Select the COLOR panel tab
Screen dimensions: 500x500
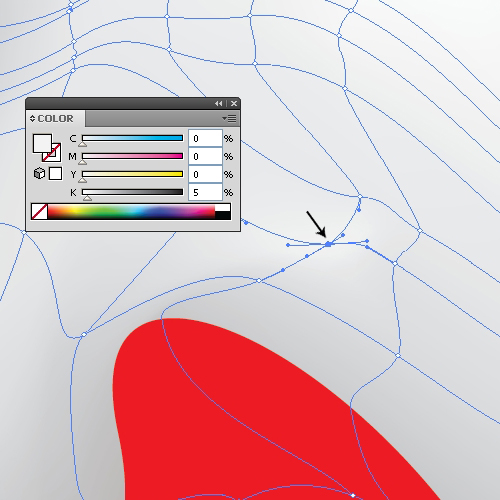pos(55,118)
